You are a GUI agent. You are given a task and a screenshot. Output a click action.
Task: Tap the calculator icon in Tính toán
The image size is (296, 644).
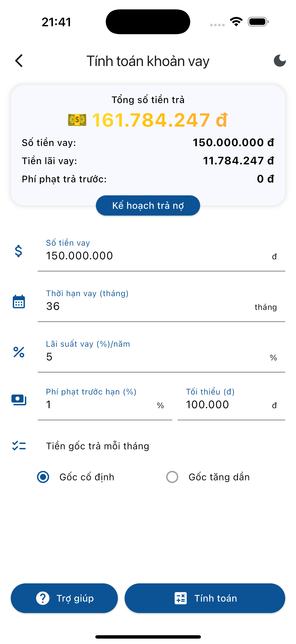click(x=181, y=598)
